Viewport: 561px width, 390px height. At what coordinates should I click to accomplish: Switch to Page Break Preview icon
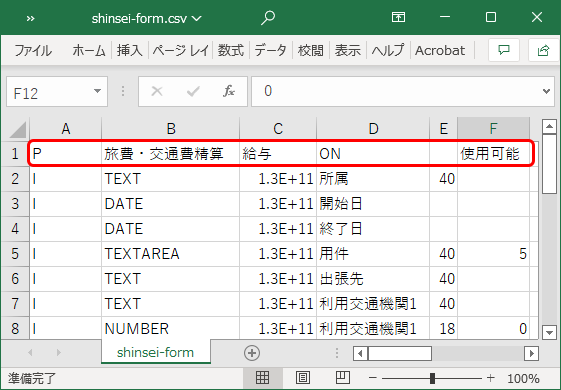pos(343,378)
